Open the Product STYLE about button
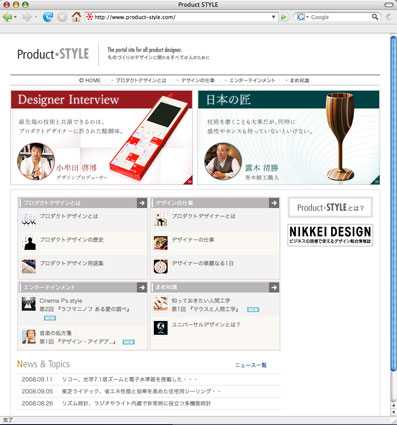Screen dimensions: 397x425 pos(330,208)
